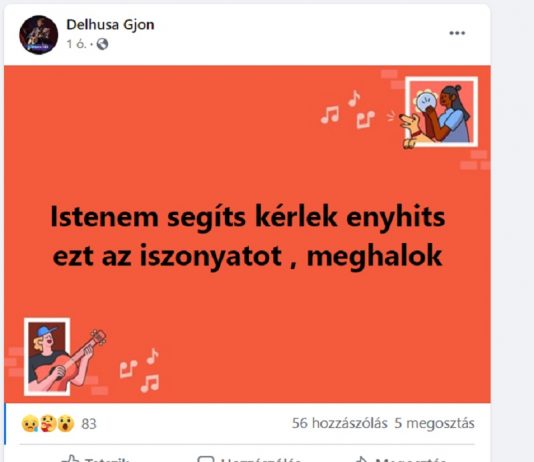This screenshot has width=534, height=462.
Task: Click the dog illustration beside the tambourine
Action: [x=414, y=132]
